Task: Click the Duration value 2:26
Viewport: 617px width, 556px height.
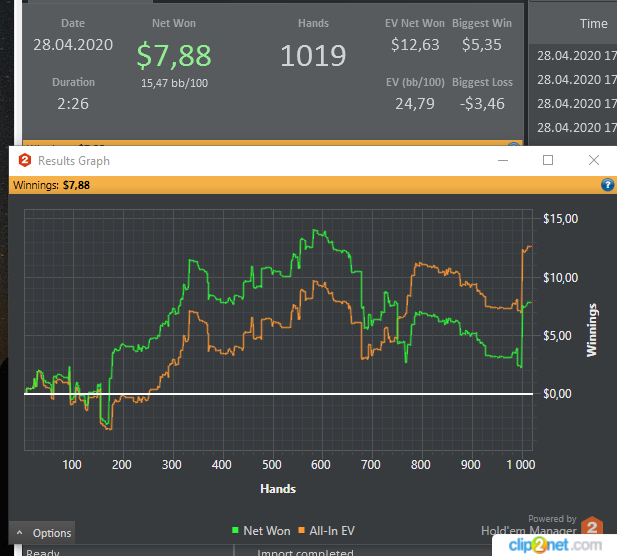Action: [x=73, y=104]
